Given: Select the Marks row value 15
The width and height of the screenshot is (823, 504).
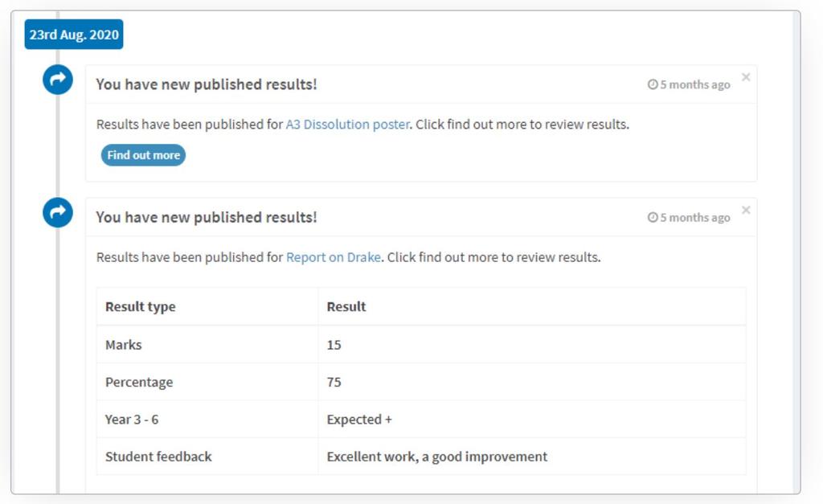Looking at the screenshot, I should click(334, 345).
